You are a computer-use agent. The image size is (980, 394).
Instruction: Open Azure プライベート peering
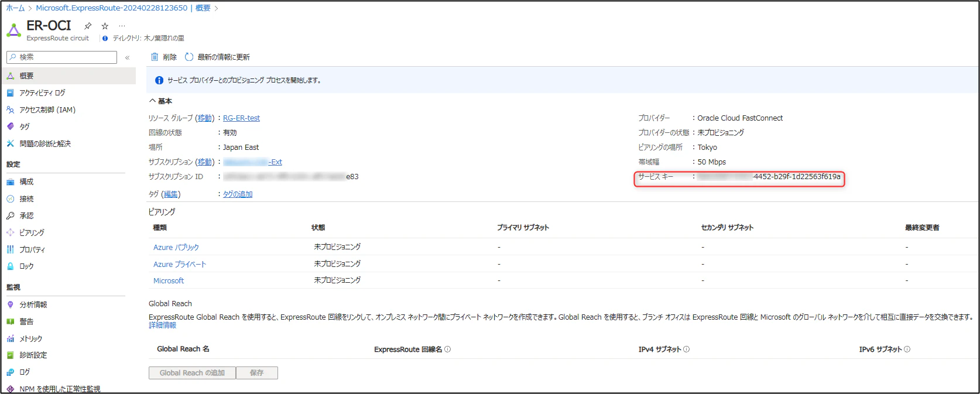pyautogui.click(x=180, y=264)
